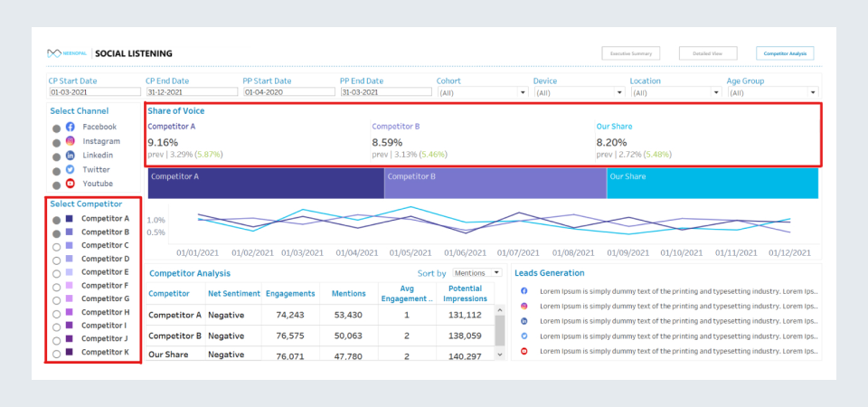The width and height of the screenshot is (868, 407).
Task: Click the Instagram channel icon
Action: (x=71, y=141)
